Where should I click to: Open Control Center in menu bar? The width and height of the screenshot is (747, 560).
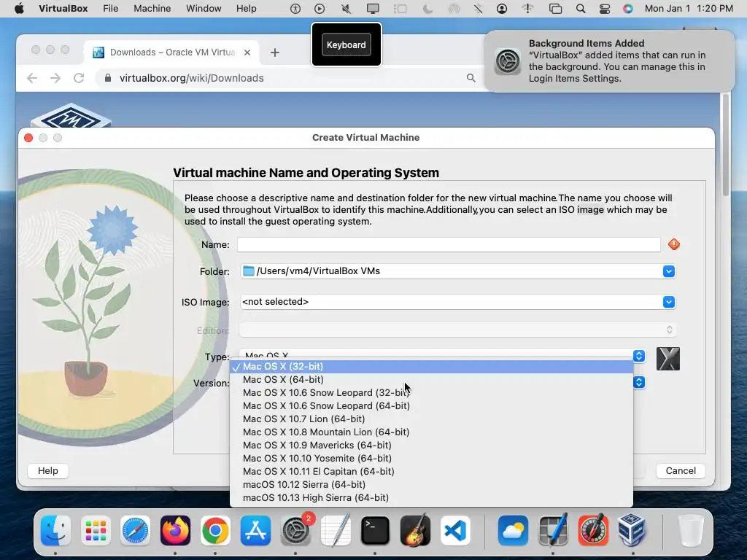click(604, 9)
